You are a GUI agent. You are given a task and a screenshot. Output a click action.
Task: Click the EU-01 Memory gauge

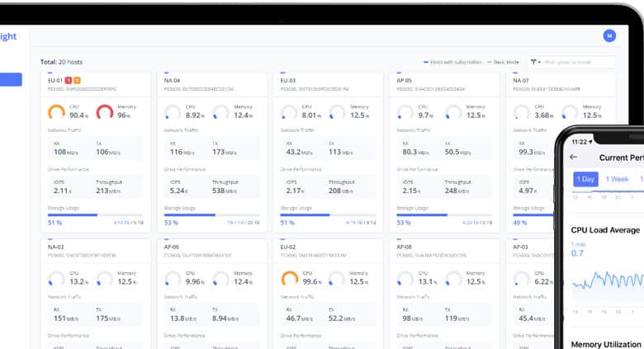click(105, 112)
